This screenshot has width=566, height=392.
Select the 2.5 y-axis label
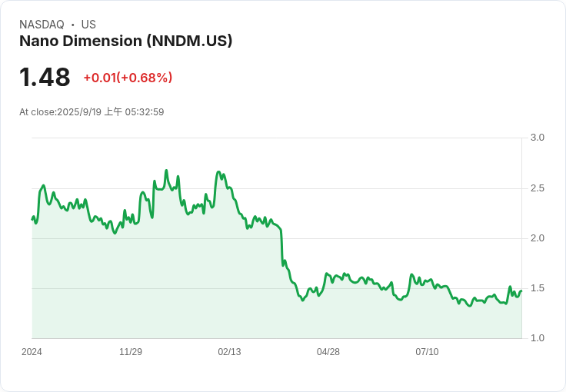click(x=538, y=188)
